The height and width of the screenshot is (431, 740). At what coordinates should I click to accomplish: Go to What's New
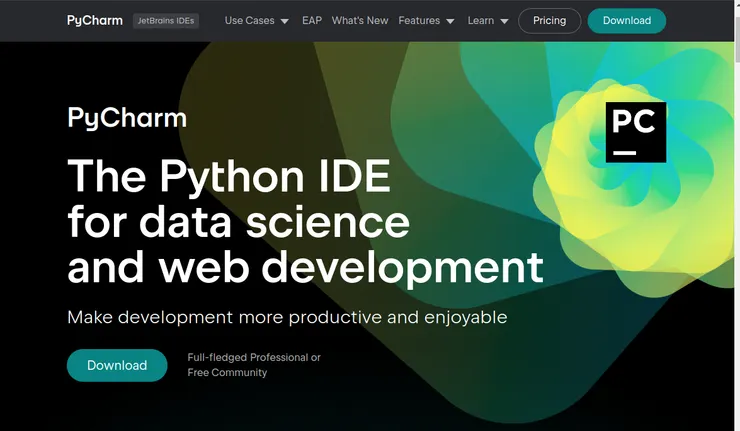(360, 21)
